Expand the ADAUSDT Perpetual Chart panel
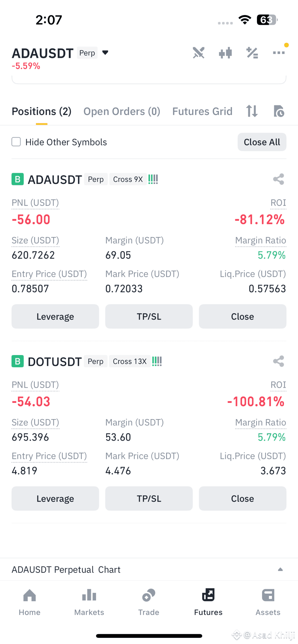The image size is (298, 644). coord(280,569)
